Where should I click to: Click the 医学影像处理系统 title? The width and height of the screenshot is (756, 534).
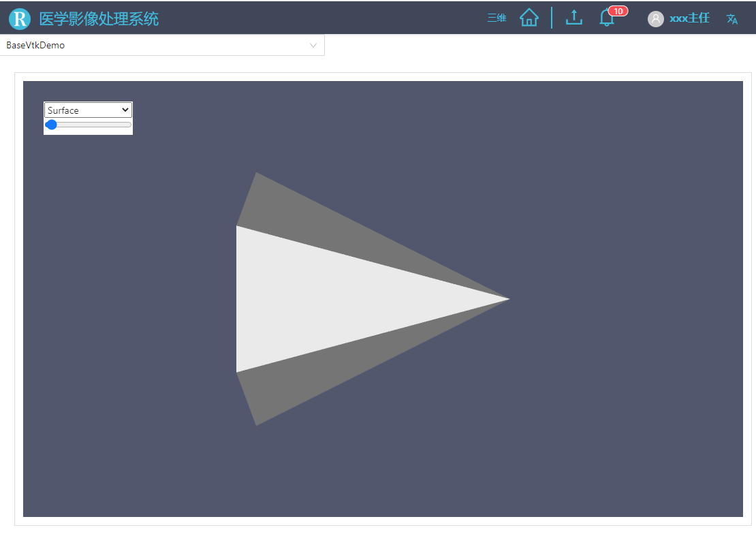[x=99, y=19]
